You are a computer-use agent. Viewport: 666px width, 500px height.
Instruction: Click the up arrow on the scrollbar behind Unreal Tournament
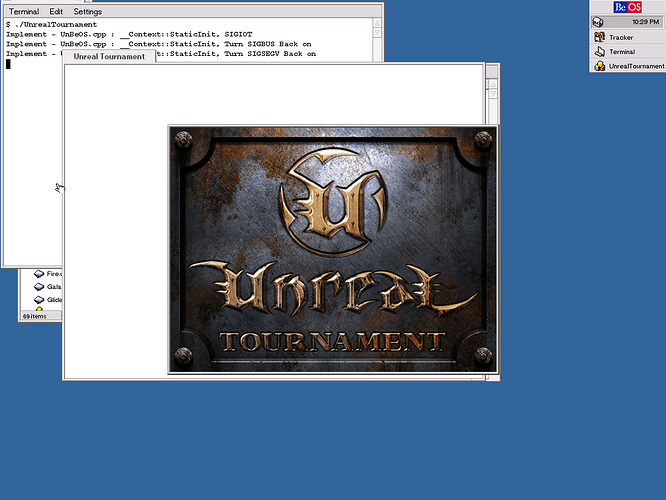(493, 84)
